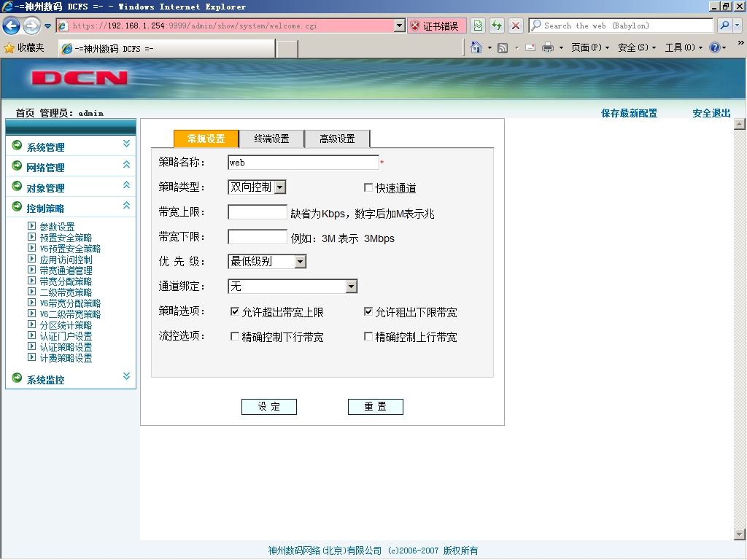Click the 证书错误 certificate warning

coord(436,26)
